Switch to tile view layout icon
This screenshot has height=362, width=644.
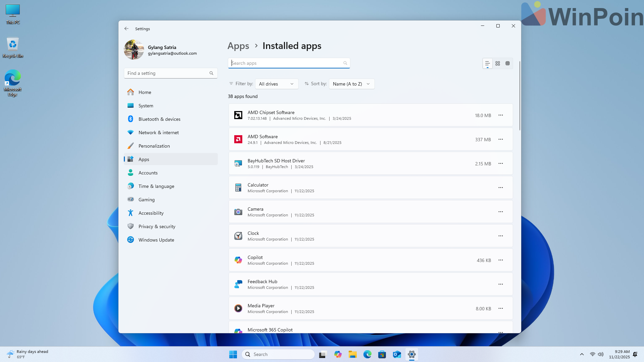point(507,63)
